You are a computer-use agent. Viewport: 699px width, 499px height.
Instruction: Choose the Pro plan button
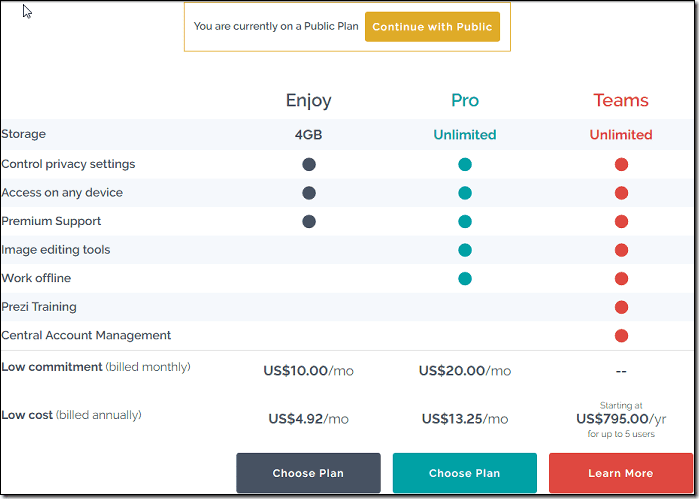(465, 473)
